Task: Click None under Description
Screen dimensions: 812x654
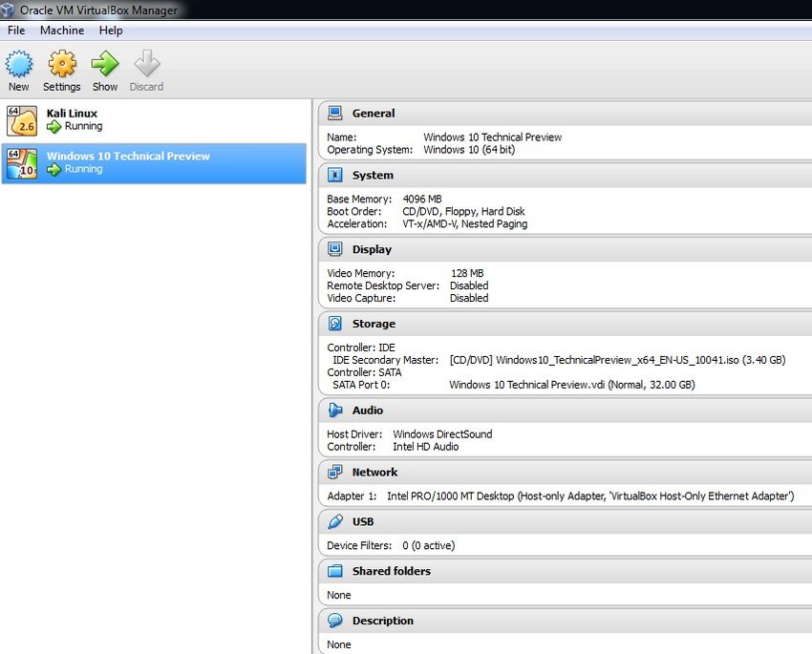Action: pyautogui.click(x=339, y=644)
